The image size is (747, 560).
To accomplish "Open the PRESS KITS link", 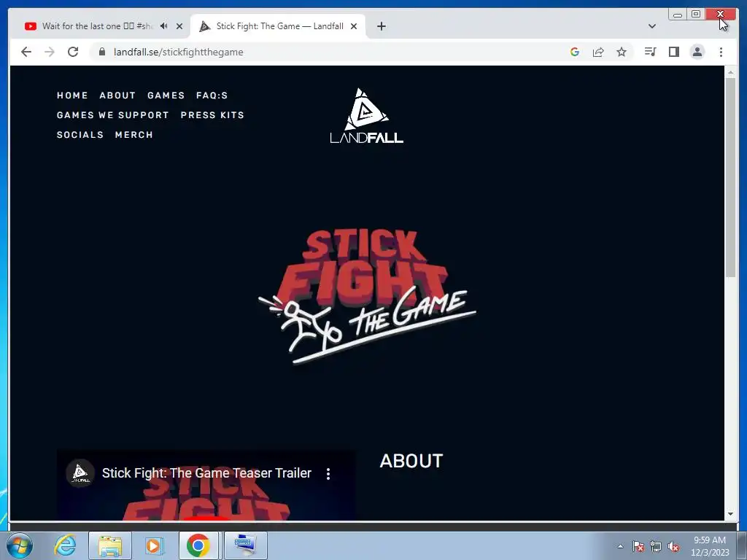I will [212, 115].
